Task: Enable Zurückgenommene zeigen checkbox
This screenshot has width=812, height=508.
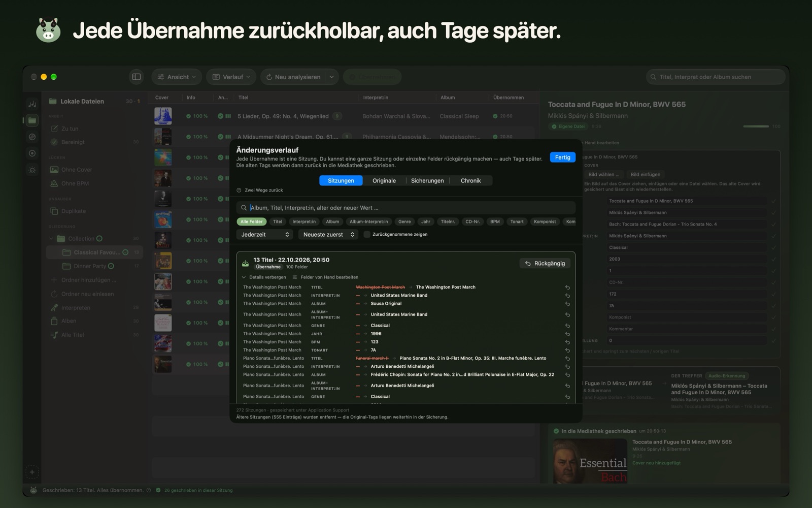Action: tap(367, 234)
